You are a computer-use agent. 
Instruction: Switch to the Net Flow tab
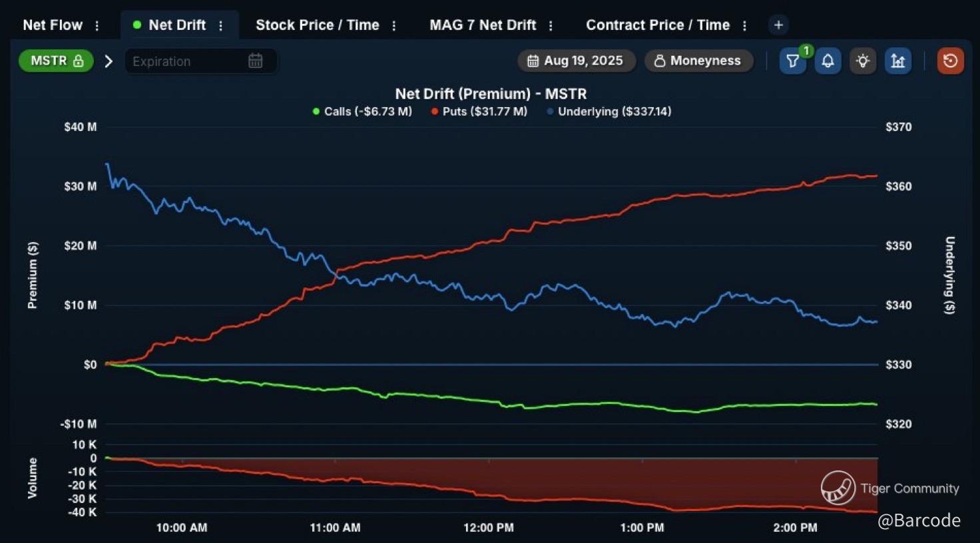53,25
